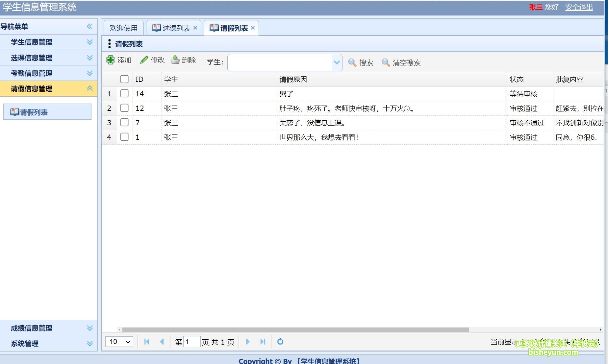The width and height of the screenshot is (608, 364).
Task: Open 请假列表 in the sidebar
Action: (x=34, y=112)
